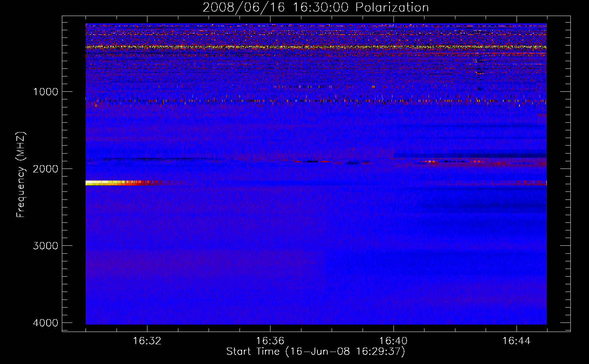The height and width of the screenshot is (364, 589).
Task: Click the '16:44' time tick label
Action: tap(517, 341)
